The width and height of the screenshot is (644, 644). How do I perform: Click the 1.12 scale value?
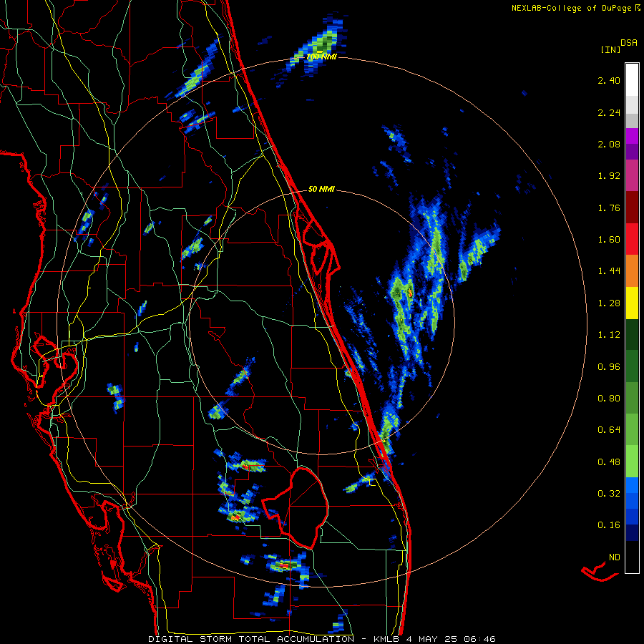pos(609,335)
